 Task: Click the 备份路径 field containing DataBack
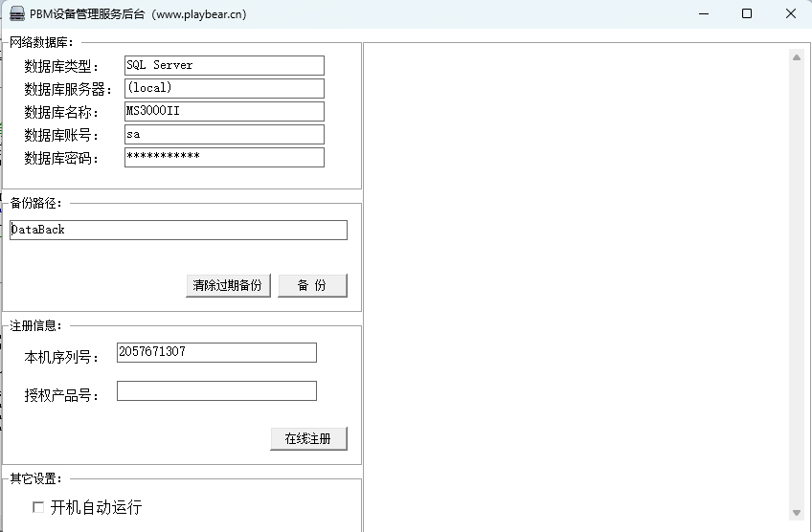[178, 230]
